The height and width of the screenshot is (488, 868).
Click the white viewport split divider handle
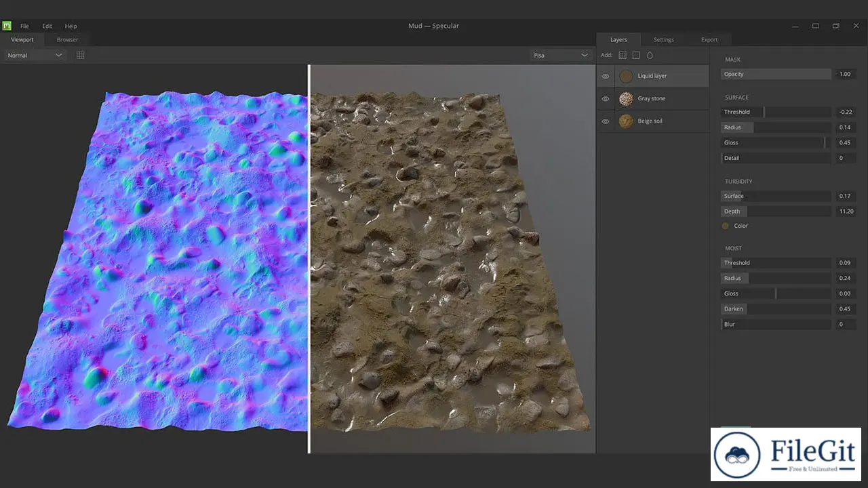[309, 259]
